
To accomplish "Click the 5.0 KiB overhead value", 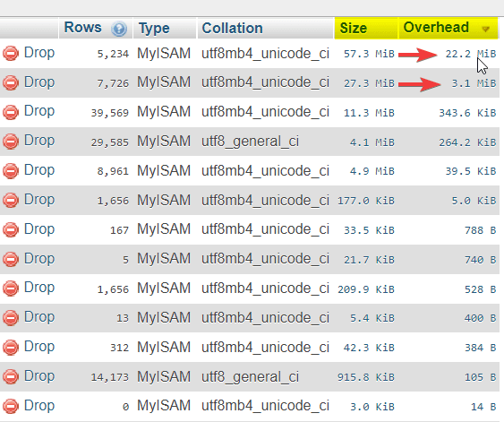I will click(x=474, y=201).
